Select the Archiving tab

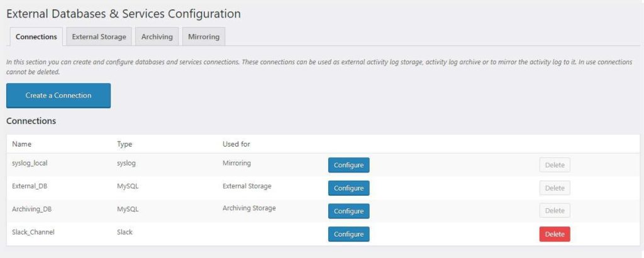coord(157,36)
